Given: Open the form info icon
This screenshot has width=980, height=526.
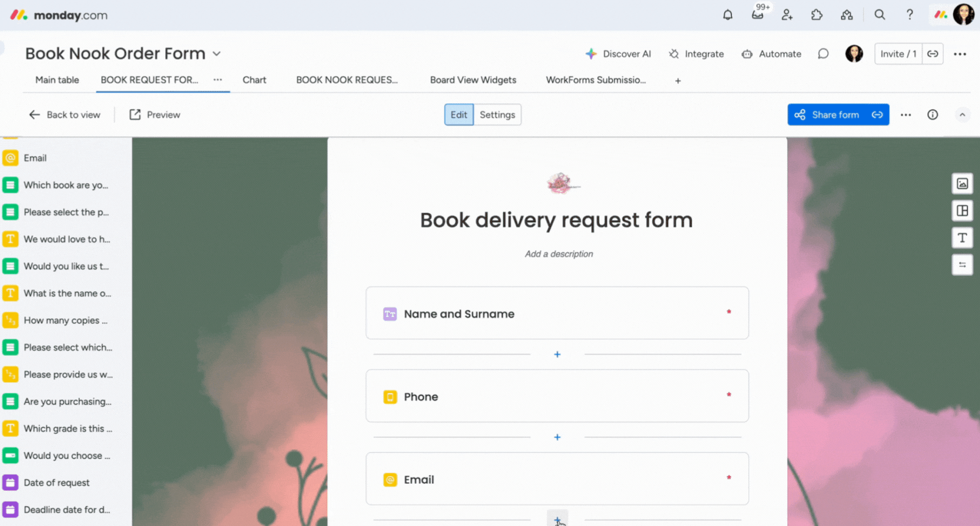Looking at the screenshot, I should (x=932, y=114).
